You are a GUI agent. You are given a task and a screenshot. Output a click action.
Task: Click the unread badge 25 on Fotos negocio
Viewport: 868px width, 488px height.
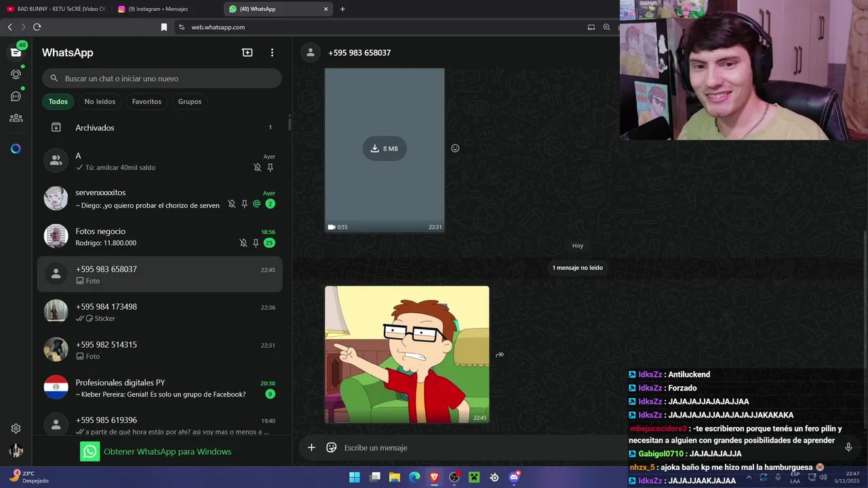269,243
